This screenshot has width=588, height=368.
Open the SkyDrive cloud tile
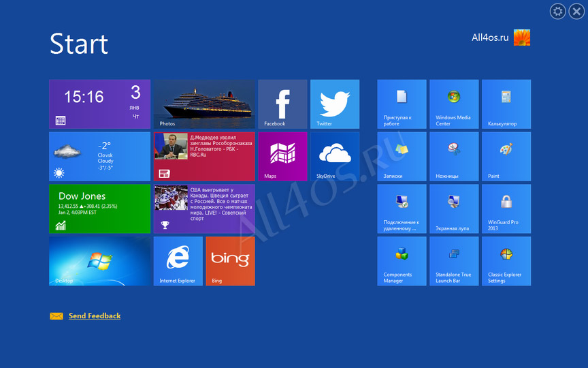[x=335, y=156]
